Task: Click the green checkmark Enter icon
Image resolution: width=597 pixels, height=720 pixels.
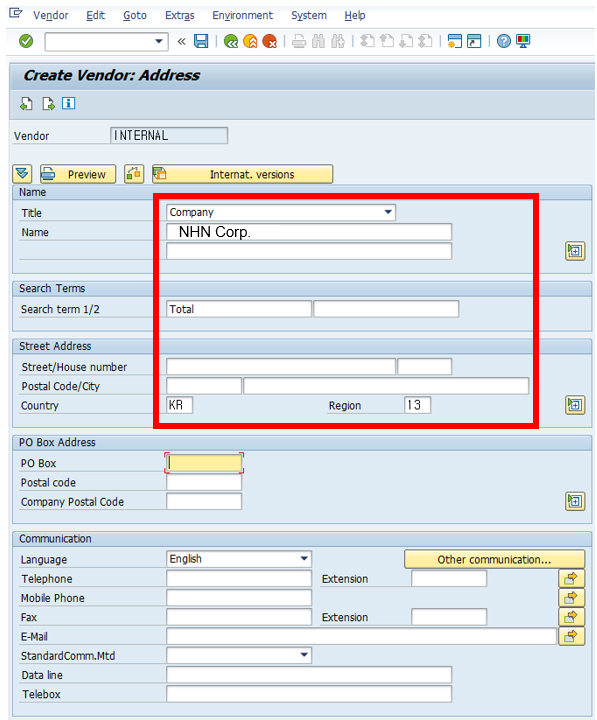Action: click(26, 41)
